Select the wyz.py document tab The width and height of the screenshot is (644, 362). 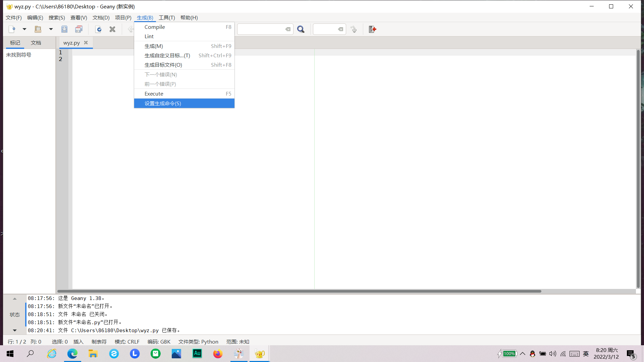coord(71,43)
